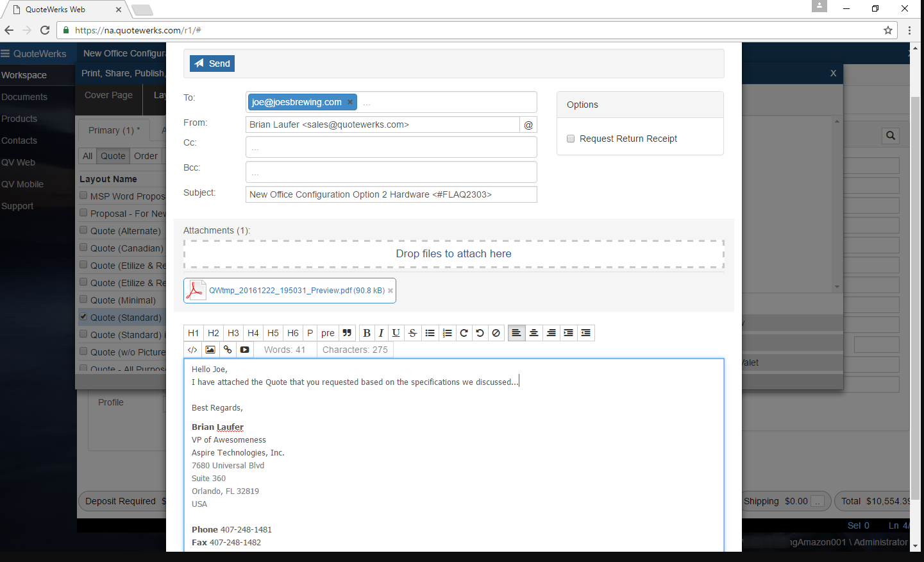Insert a video into the email
The image size is (924, 562).
[x=245, y=350]
